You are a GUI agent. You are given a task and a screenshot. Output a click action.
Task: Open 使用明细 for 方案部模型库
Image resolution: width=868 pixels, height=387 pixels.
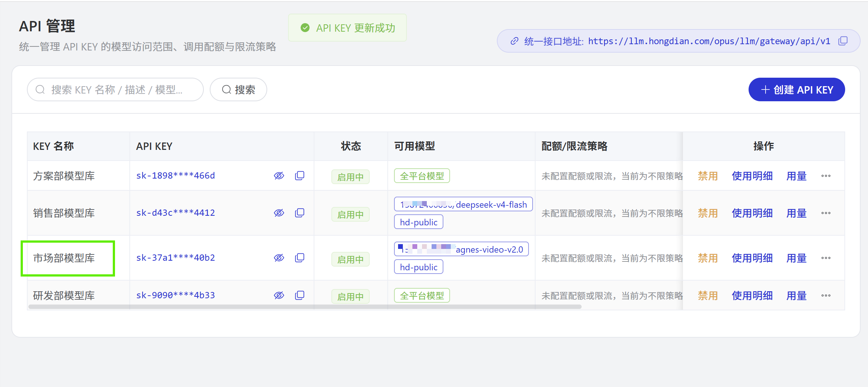752,176
